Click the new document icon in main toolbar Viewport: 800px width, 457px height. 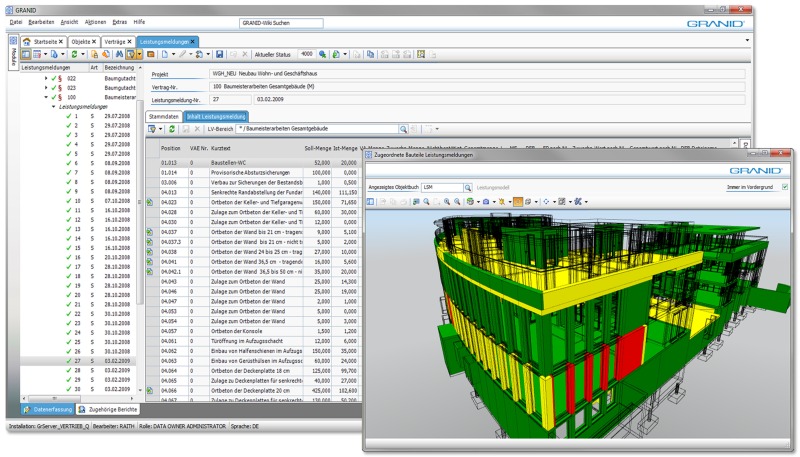[165, 54]
